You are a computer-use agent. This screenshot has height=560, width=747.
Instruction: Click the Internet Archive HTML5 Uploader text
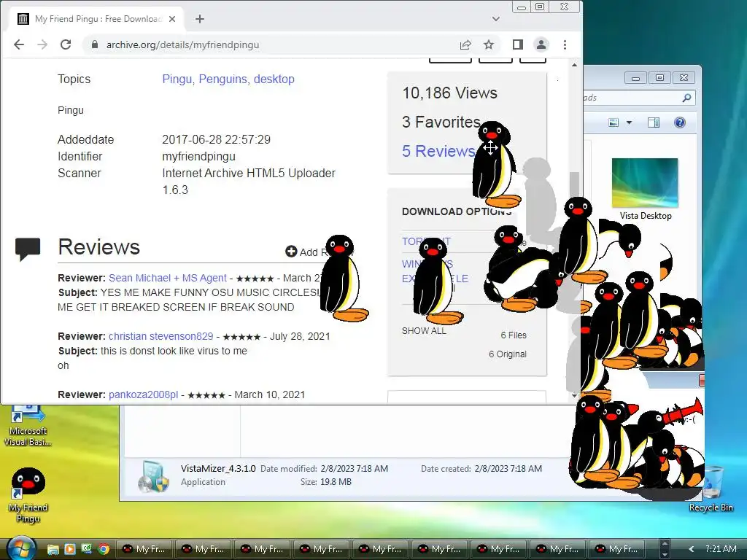[x=249, y=174]
